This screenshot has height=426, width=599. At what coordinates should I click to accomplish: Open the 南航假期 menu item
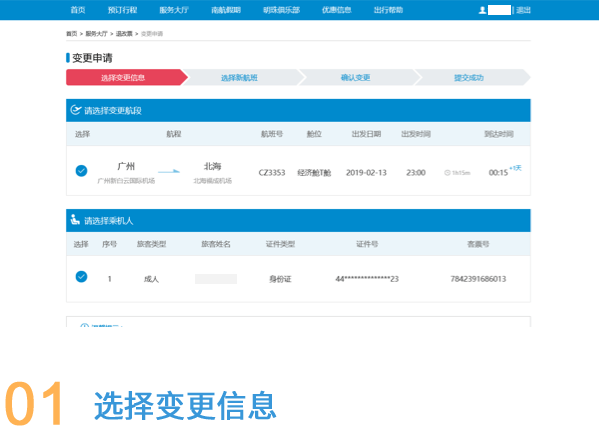226,10
